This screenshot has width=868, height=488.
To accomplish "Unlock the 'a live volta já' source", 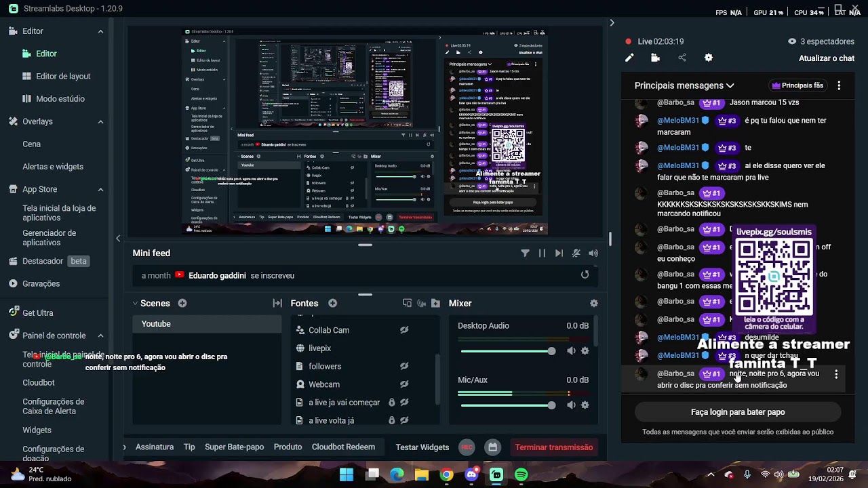I will pos(391,420).
